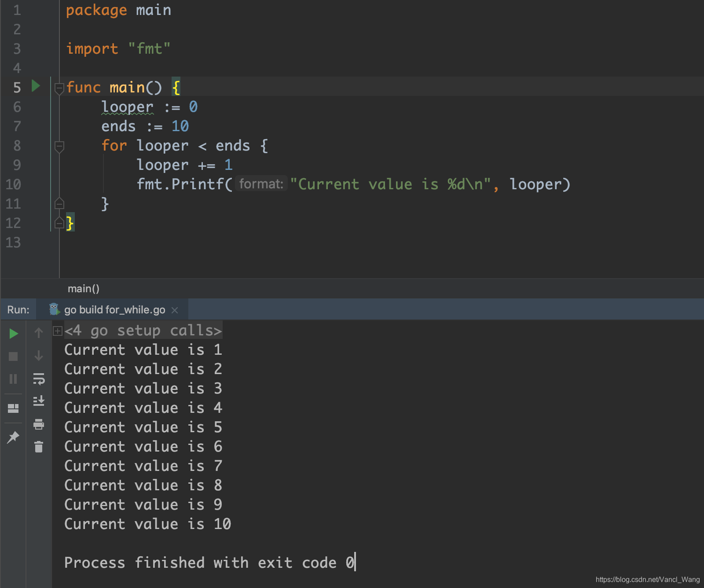Click the import "fmt" statement
The image size is (704, 588).
pos(118,48)
